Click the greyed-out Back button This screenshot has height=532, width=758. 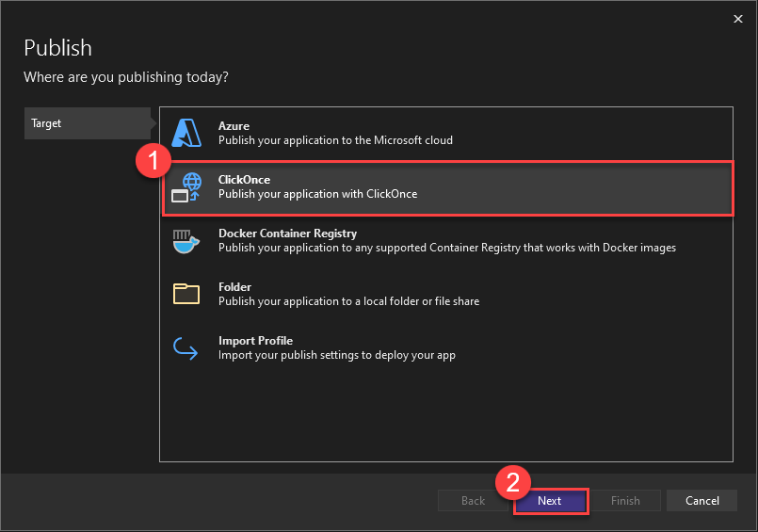473,501
